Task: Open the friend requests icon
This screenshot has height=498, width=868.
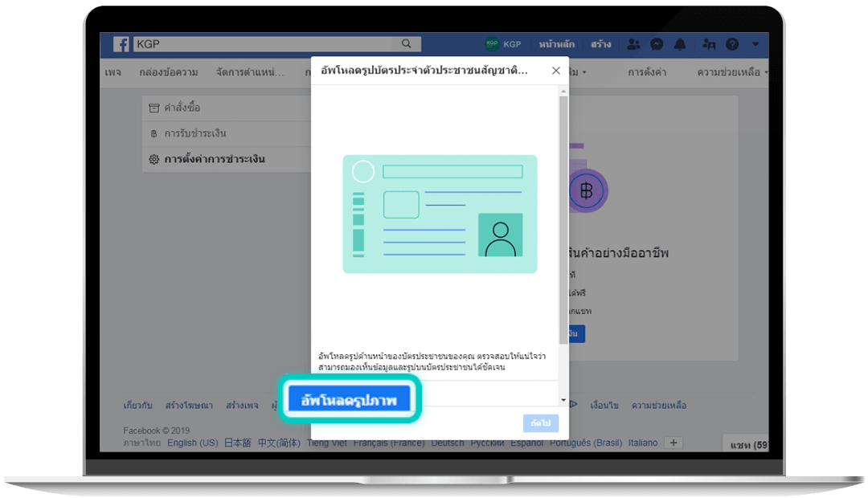Action: point(634,44)
